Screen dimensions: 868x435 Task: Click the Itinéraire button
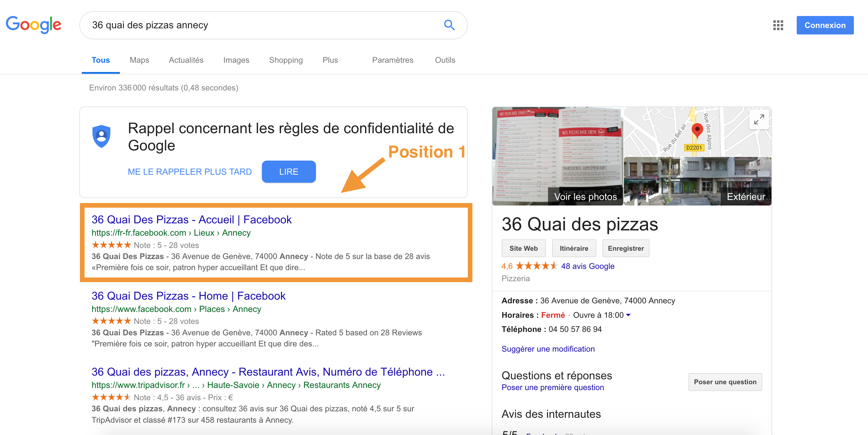[x=574, y=248]
